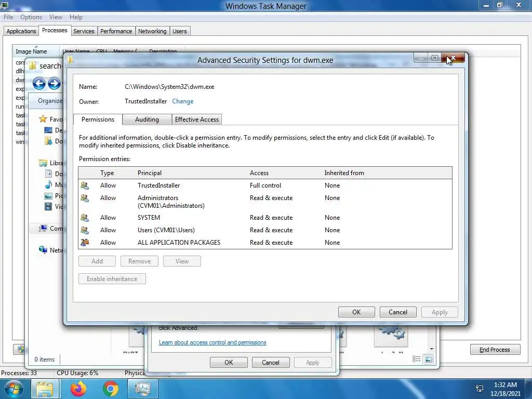
Task: Sort permission entries by Principal column
Action: tap(150, 173)
